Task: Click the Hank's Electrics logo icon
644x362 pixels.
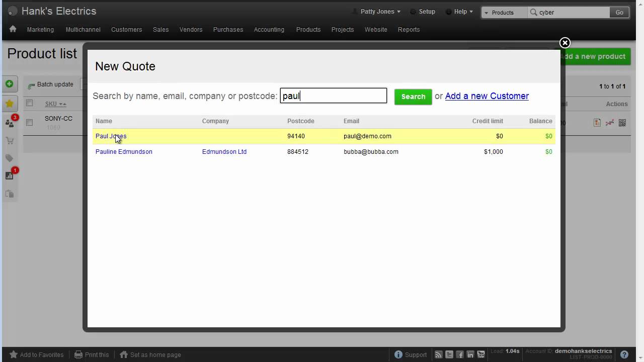Action: [13, 11]
